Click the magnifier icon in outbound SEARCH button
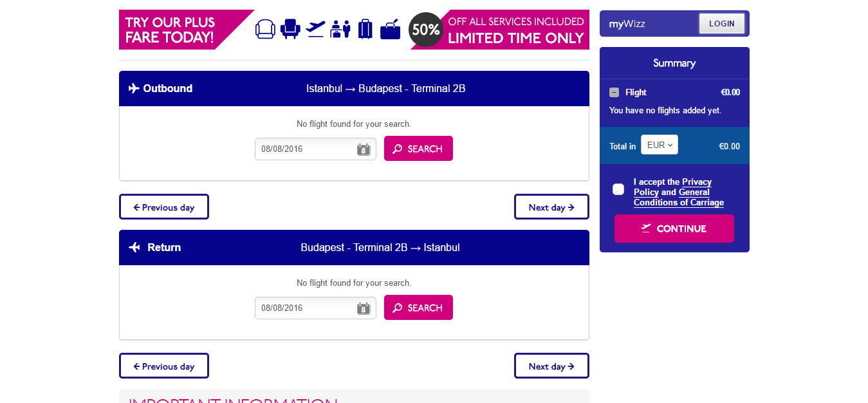Screen dimensions: 868x403 [x=398, y=148]
